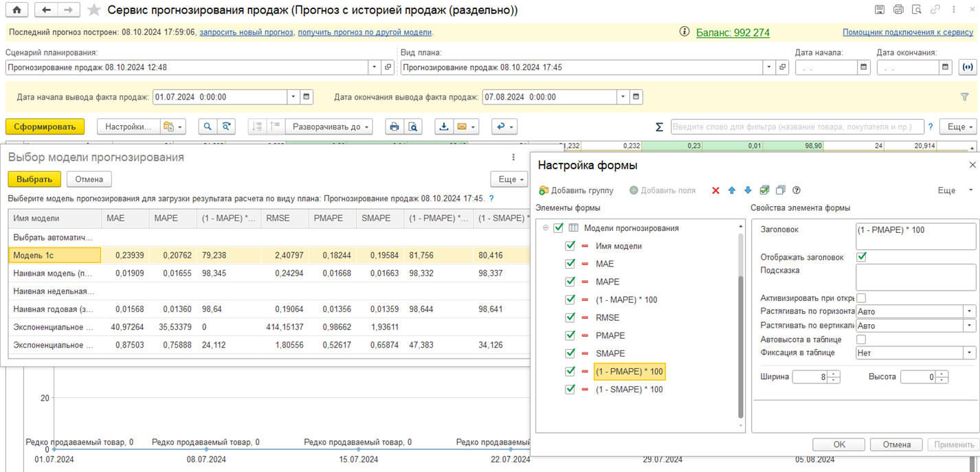Click the save to file download icon
This screenshot has height=472, width=980.
444,127
